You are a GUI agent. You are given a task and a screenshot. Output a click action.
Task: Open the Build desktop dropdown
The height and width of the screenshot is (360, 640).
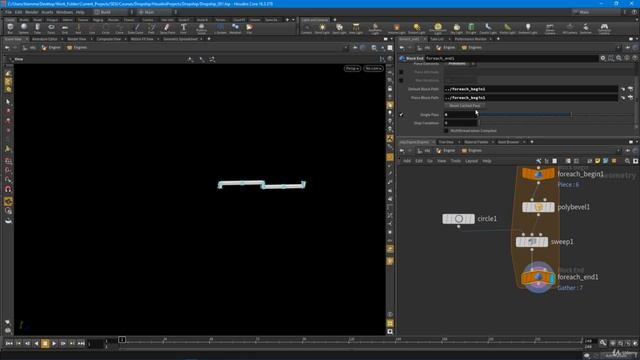113,12
